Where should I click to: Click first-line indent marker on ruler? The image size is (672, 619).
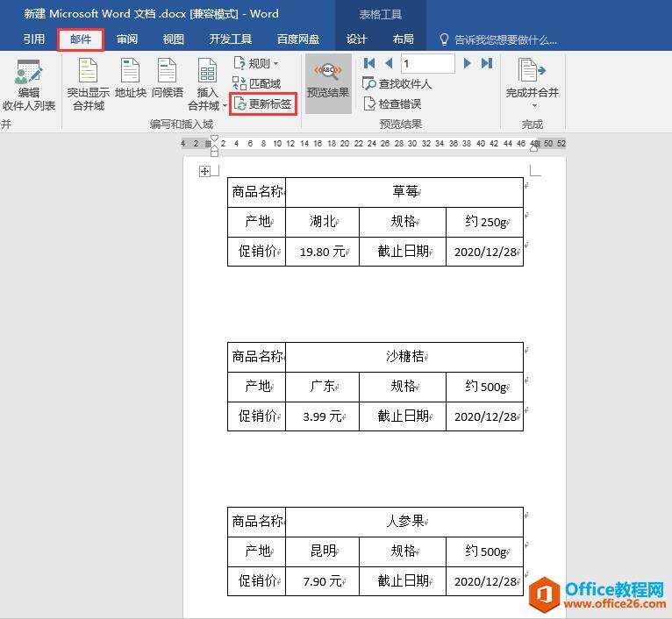tap(214, 138)
